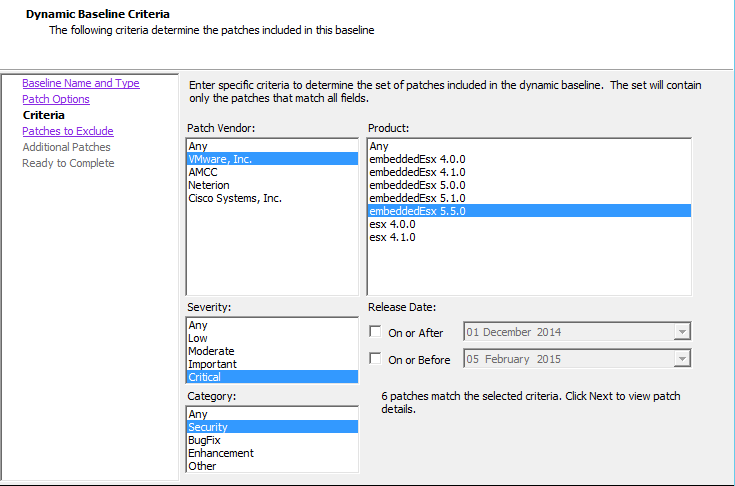Viewport: 735px width, 486px height.
Task: Choose embeddedEsx 5.1.0 in Product list
Action: 417,198
